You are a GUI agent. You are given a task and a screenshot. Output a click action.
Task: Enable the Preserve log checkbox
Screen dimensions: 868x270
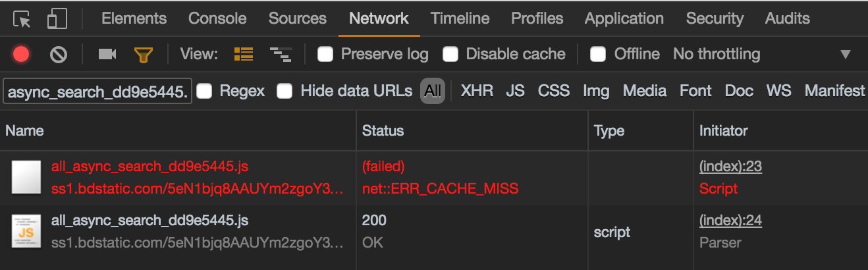click(x=325, y=54)
